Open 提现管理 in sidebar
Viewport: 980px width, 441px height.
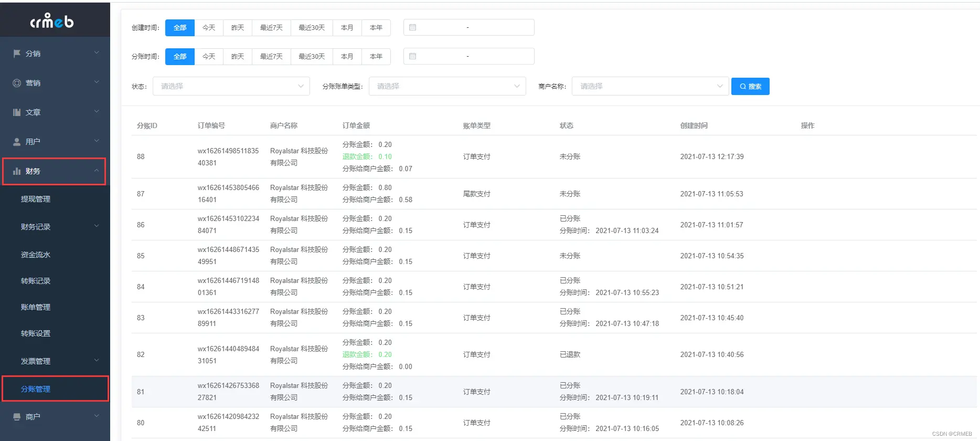[x=36, y=199]
